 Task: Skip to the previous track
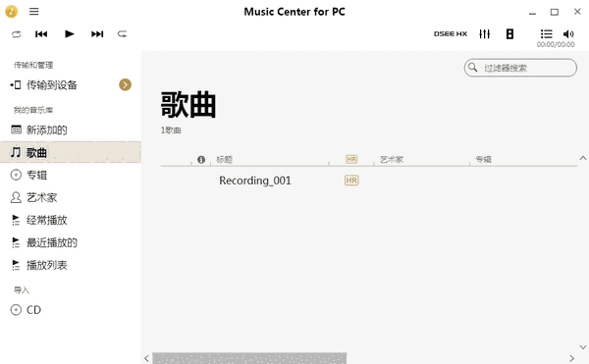pyautogui.click(x=41, y=34)
